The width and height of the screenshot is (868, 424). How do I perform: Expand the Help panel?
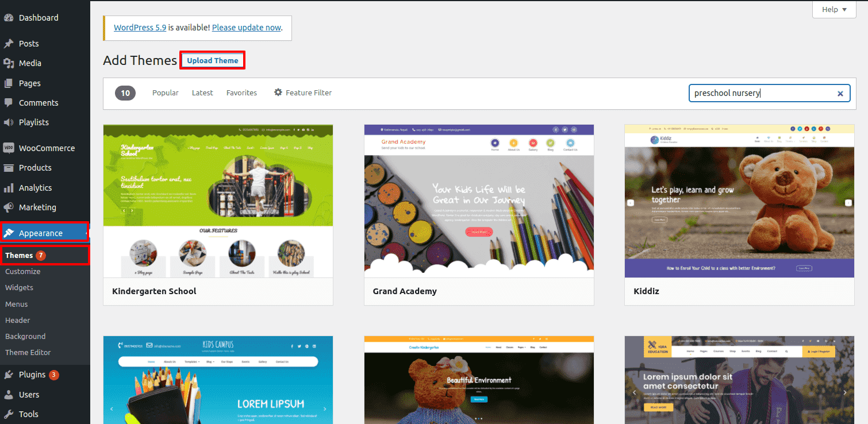coord(832,9)
